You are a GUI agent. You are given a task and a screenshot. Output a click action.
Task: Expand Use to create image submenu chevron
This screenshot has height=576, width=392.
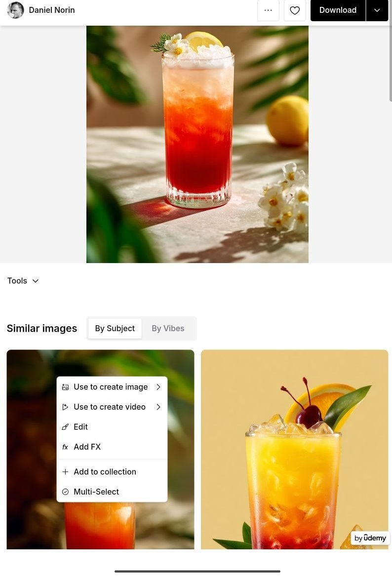point(158,387)
